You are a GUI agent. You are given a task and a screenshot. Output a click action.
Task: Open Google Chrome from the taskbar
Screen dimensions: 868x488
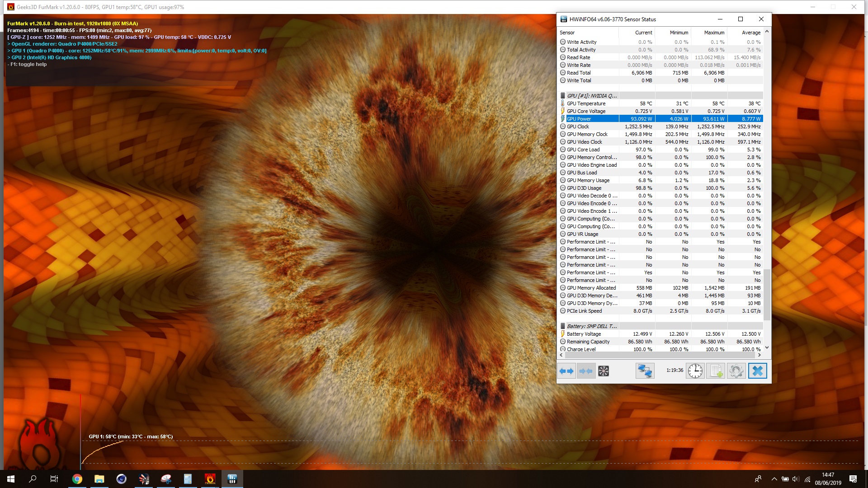(x=77, y=479)
